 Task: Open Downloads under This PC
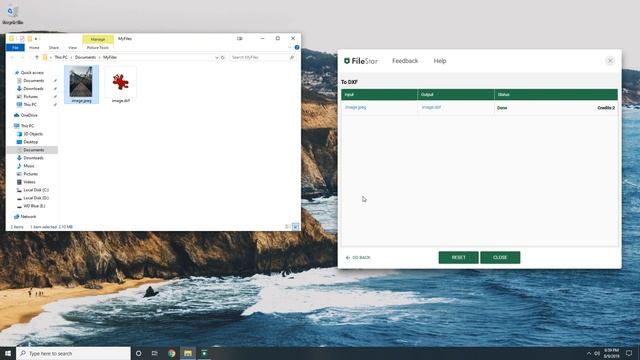(x=33, y=158)
